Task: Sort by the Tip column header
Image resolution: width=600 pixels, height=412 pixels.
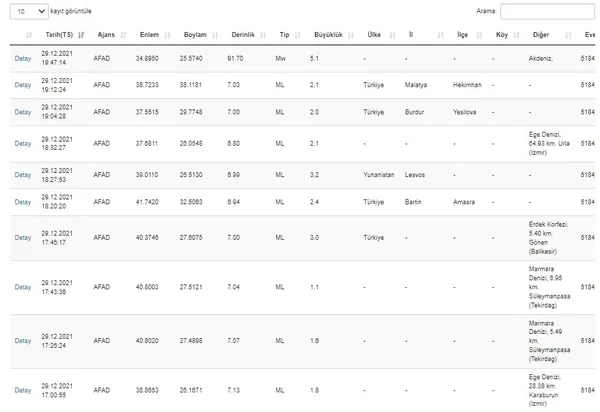Action: pyautogui.click(x=283, y=35)
